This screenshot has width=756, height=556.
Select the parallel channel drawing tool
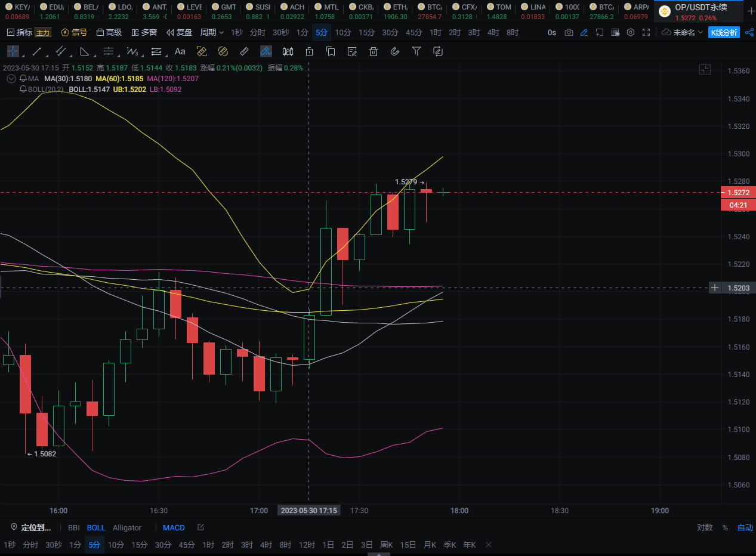click(60, 51)
